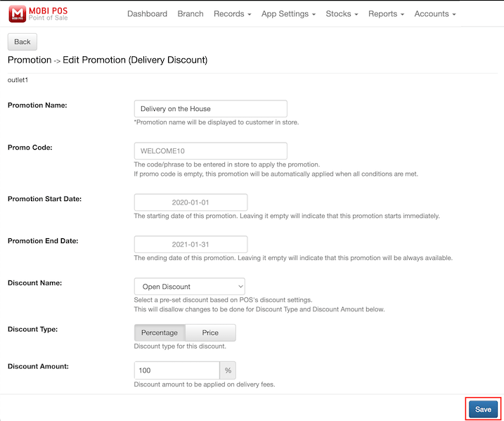This screenshot has width=504, height=421.
Task: Select Percentage discount type
Action: tap(160, 332)
